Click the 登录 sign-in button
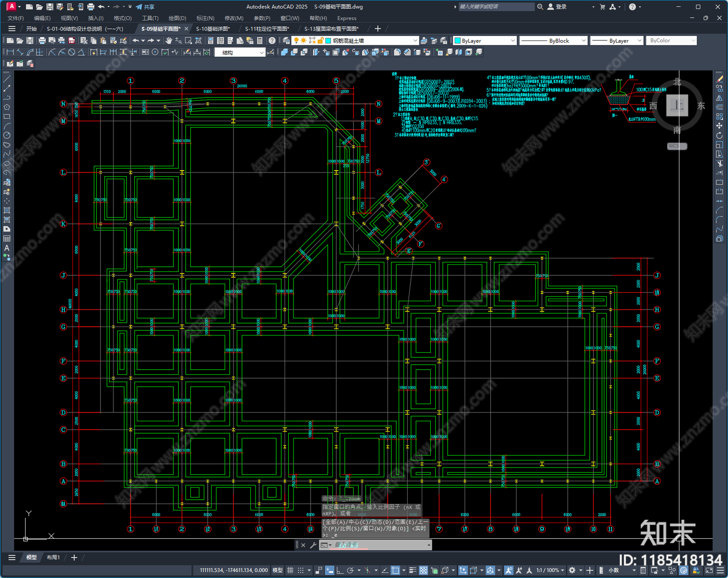This screenshot has width=728, height=578. (x=557, y=7)
